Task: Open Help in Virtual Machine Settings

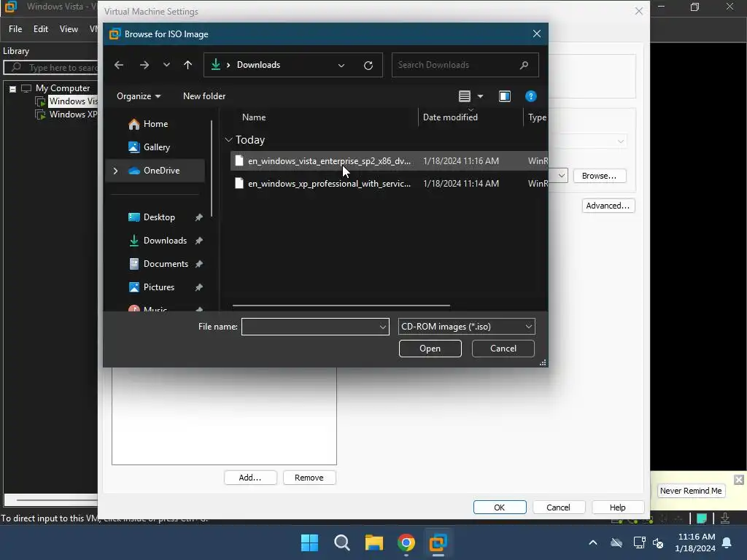Action: (x=617, y=507)
